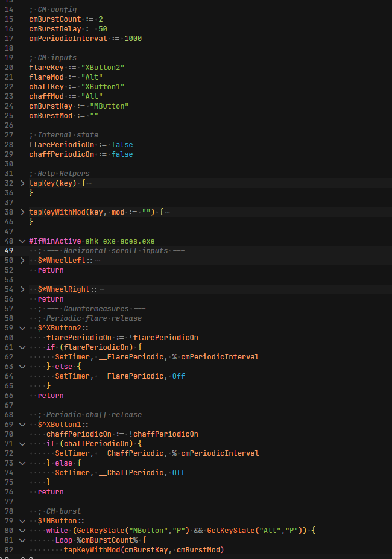The width and height of the screenshot is (392, 559).
Task: Click the folded ellipsis after tapKey(key) {
Action: 89,183
